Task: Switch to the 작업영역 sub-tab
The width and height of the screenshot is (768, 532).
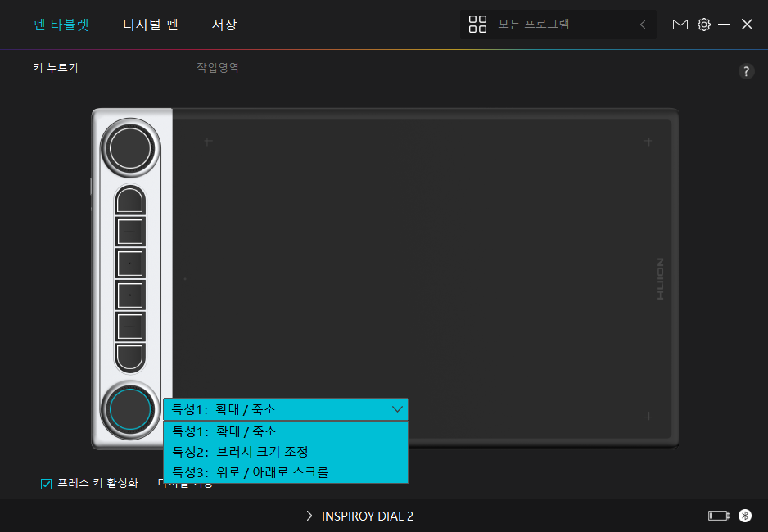Action: pos(217,68)
